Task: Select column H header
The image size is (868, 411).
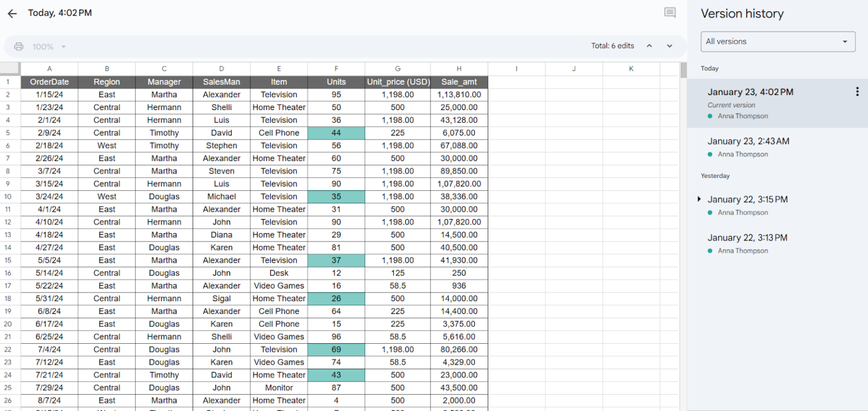Action: 459,69
